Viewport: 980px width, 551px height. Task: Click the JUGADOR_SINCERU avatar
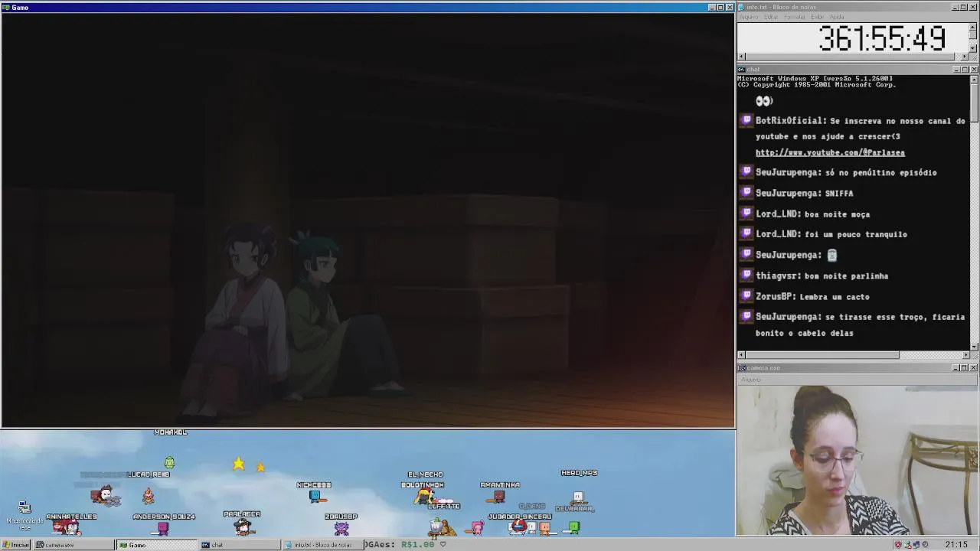519,527
